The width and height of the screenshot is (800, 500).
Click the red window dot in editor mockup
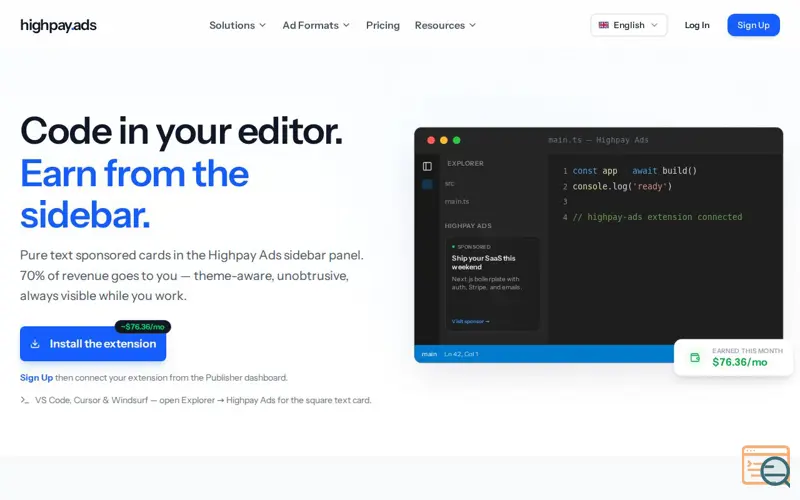point(431,140)
